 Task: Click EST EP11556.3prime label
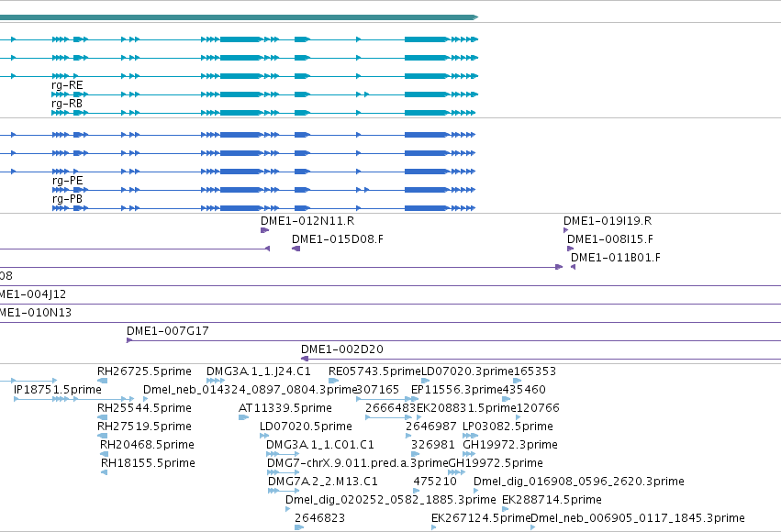coord(457,390)
